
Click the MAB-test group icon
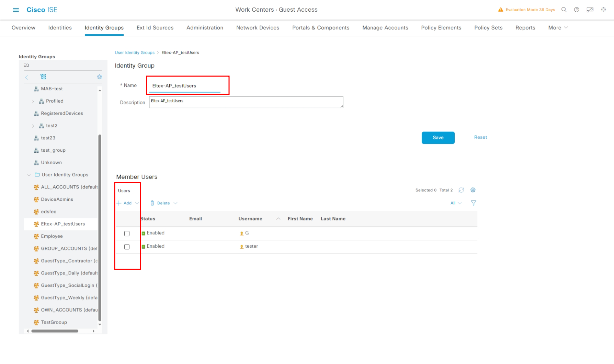[36, 89]
